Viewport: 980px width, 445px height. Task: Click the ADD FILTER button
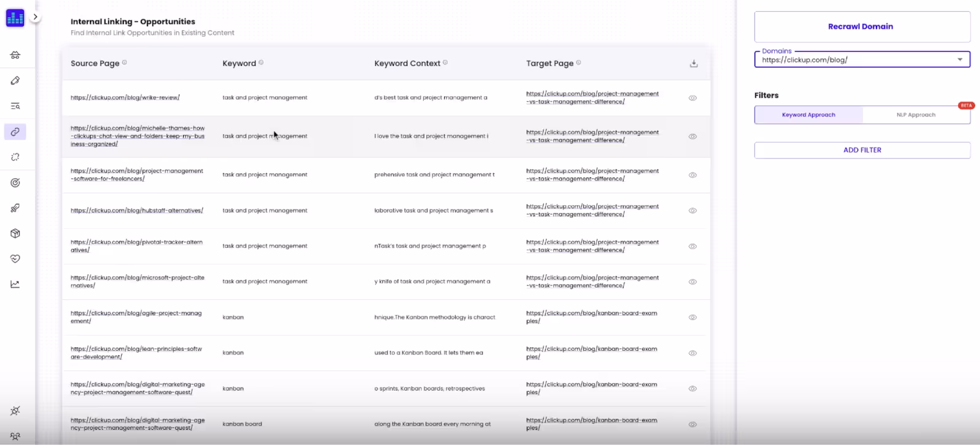click(862, 150)
